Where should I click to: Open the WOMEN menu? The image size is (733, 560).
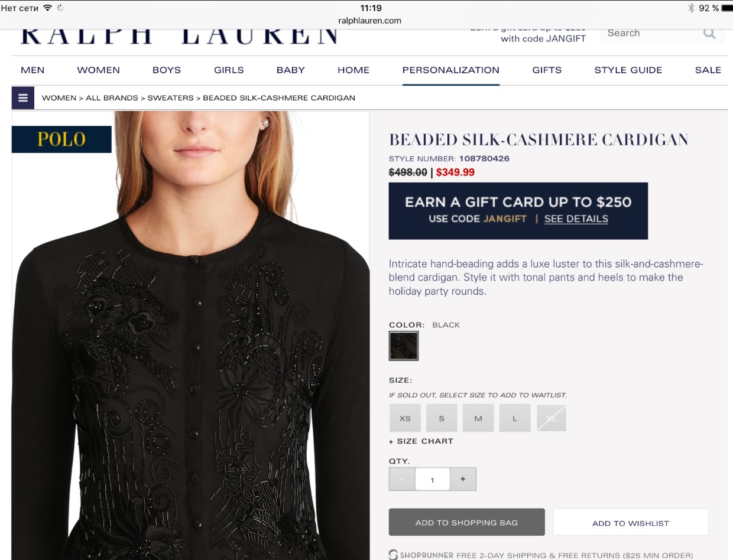tap(98, 70)
